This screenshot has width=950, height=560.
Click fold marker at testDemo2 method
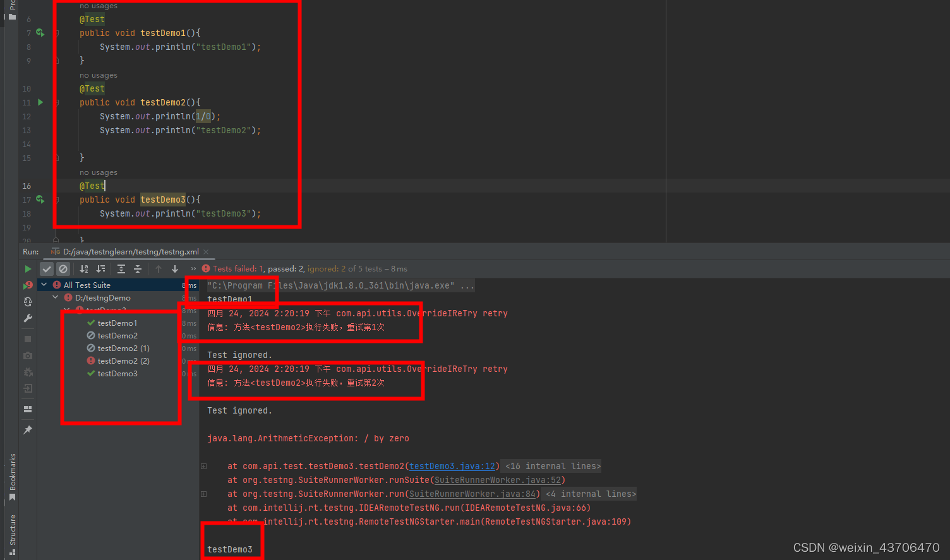click(56, 102)
